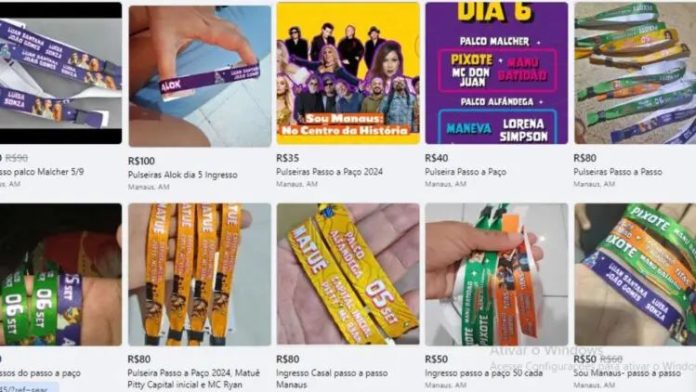Open the Pixote and Luan Santana wristbands photo
The width and height of the screenshot is (696, 392).
(635, 274)
